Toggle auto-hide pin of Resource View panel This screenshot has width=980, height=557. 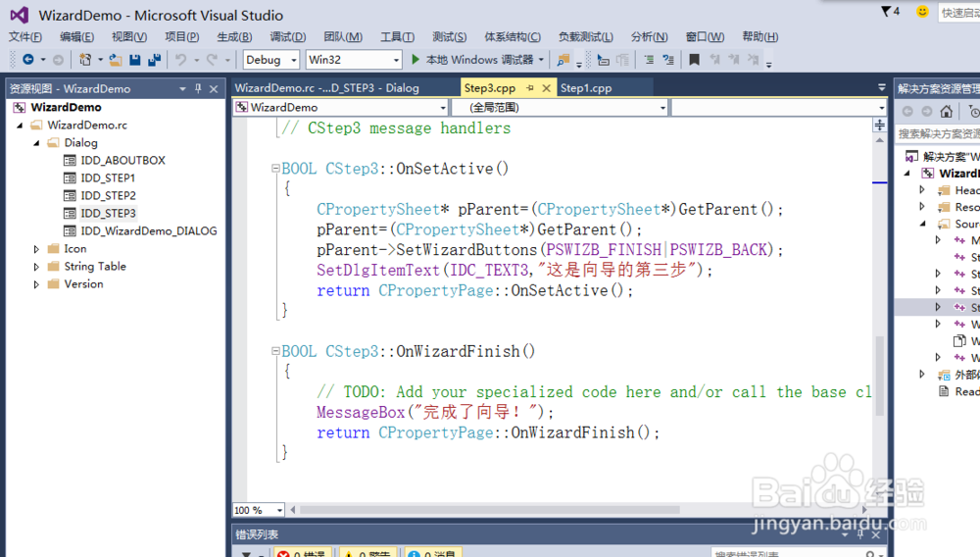click(198, 89)
